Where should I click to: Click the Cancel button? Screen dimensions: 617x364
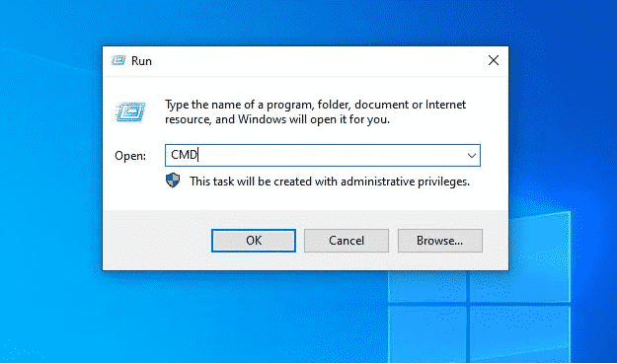pos(347,241)
